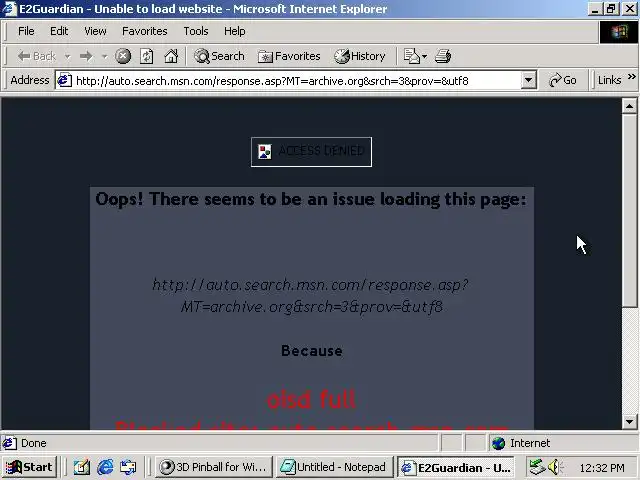Click the ACCESS DENIED image placeholder

pyautogui.click(x=311, y=152)
